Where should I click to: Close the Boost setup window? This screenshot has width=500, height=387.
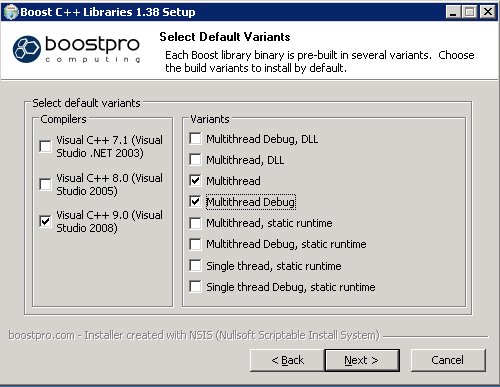488,12
